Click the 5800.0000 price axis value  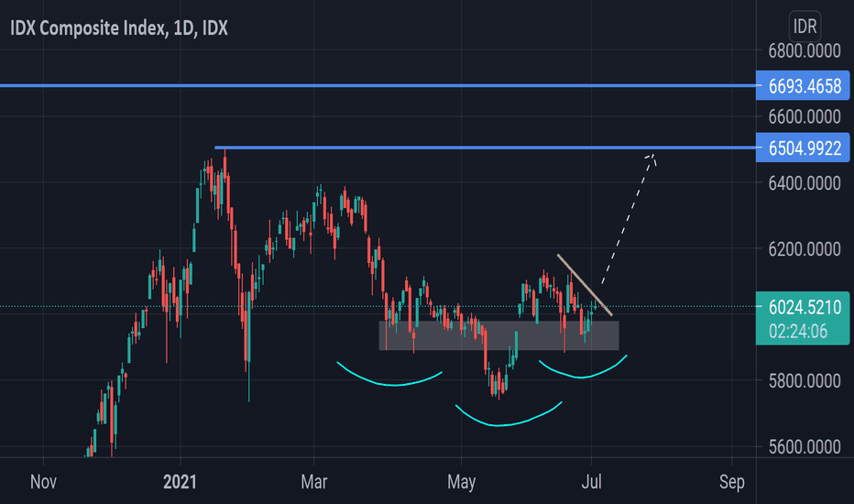pyautogui.click(x=805, y=381)
